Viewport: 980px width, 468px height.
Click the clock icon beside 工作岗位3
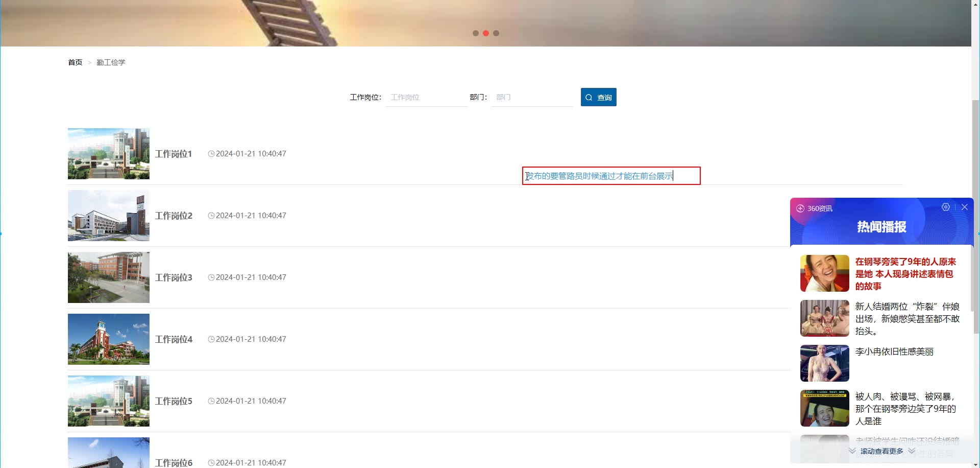coord(211,277)
